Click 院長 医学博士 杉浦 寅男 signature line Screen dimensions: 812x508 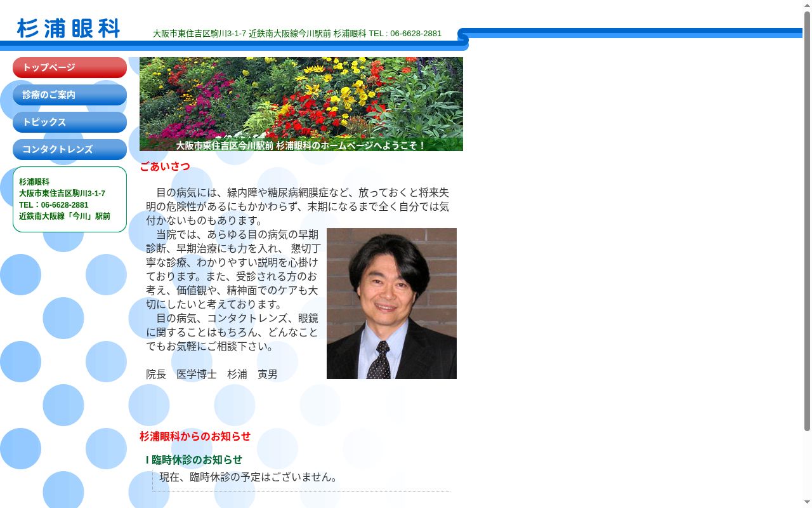click(212, 375)
